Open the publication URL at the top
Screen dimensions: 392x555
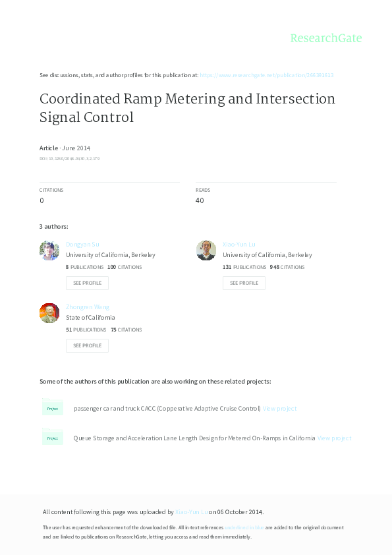266,75
